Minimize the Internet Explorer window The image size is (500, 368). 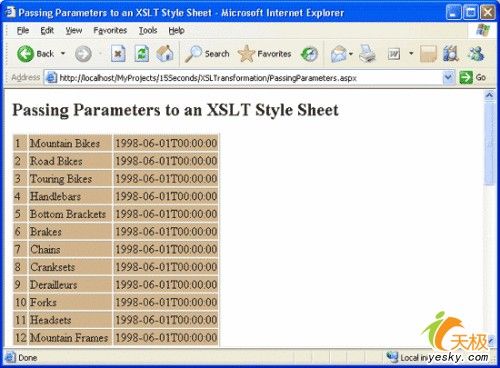[454, 12]
